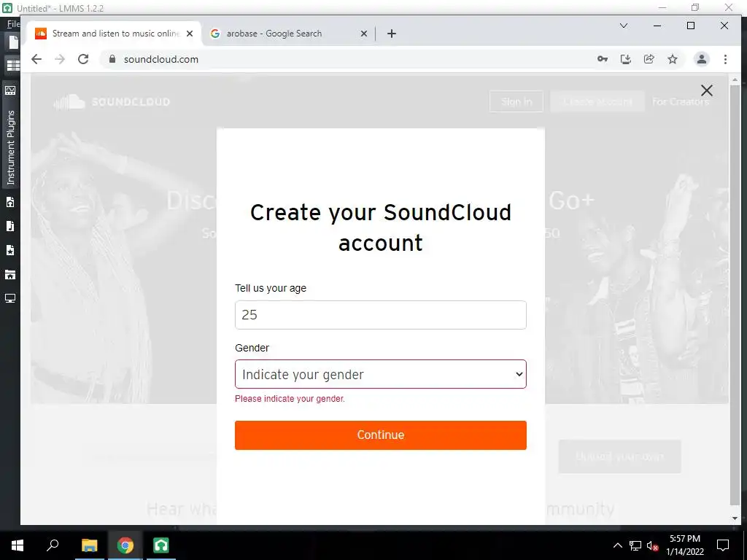Click the Chrome back arrow

click(x=36, y=59)
